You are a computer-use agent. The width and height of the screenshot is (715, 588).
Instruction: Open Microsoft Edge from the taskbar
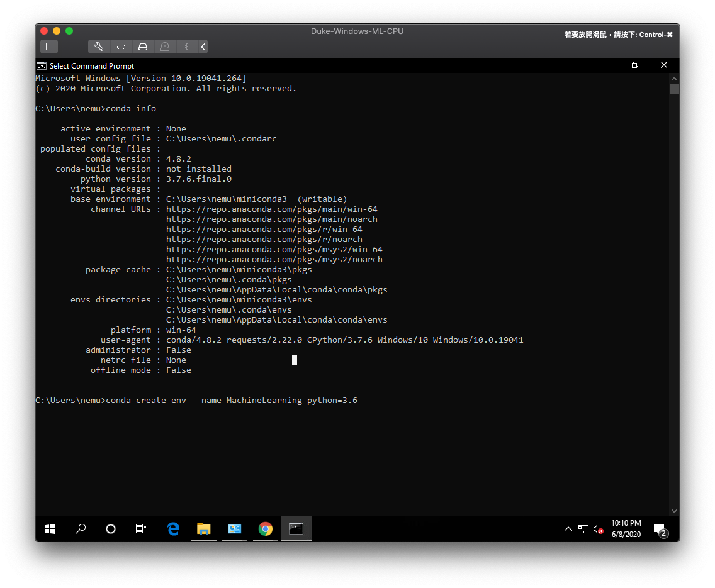pyautogui.click(x=173, y=529)
